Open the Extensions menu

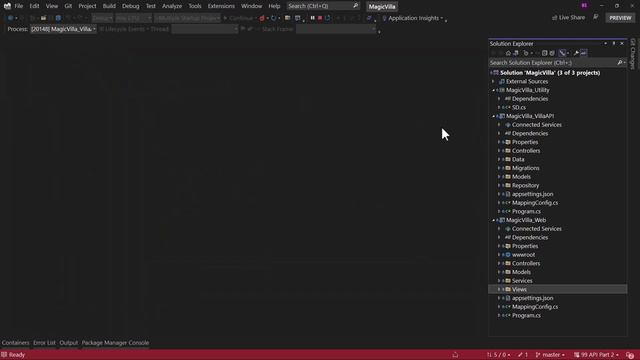tap(221, 6)
